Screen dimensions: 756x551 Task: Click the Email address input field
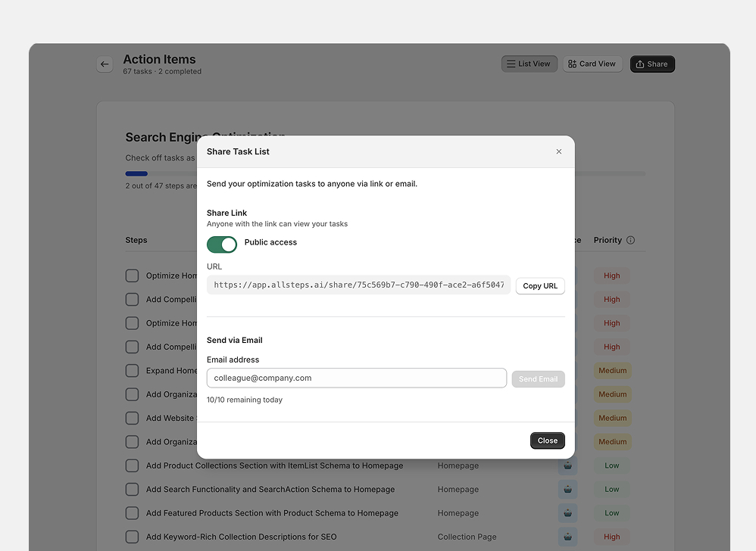(x=356, y=378)
